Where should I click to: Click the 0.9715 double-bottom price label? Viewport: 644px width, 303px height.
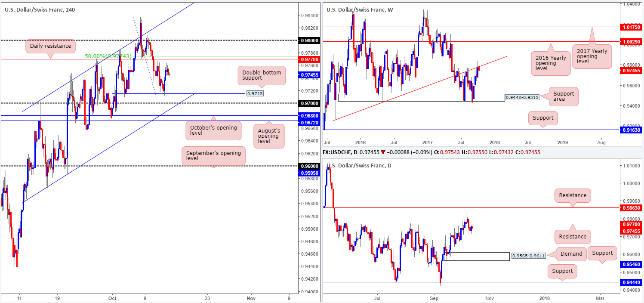point(255,93)
